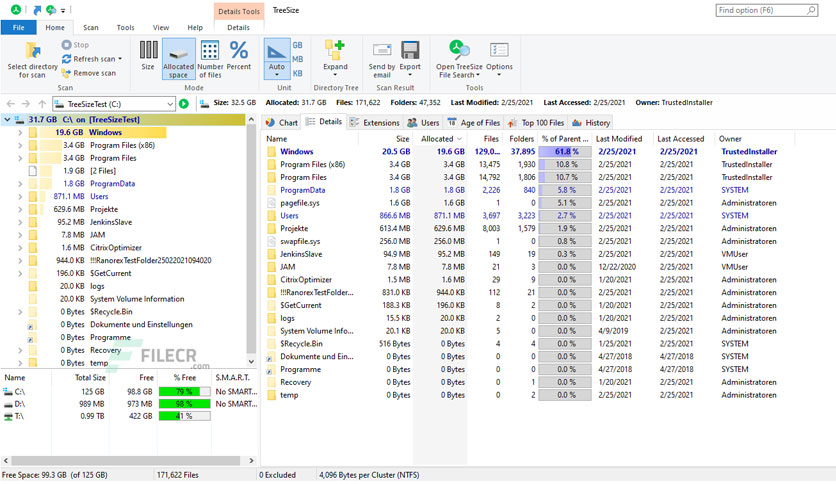The image size is (836, 484).
Task: Stop the running scan
Action: [75, 45]
